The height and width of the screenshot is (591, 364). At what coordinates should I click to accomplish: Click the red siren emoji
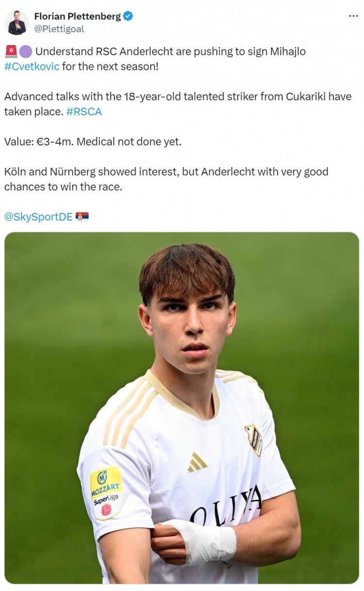[x=11, y=51]
